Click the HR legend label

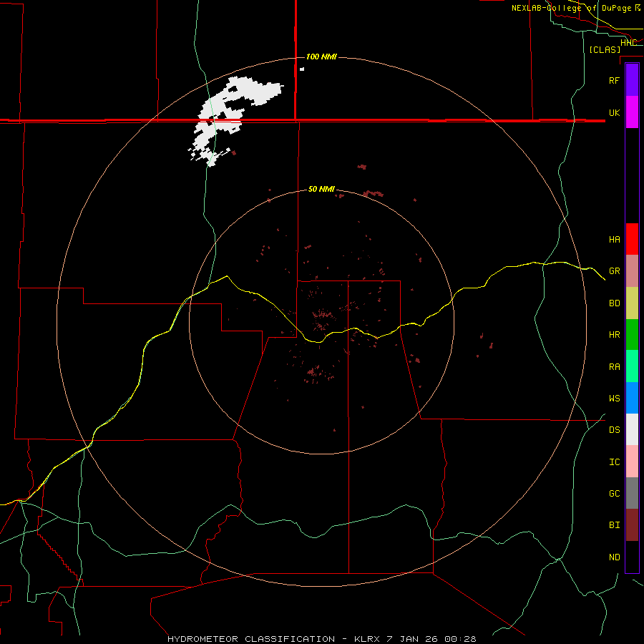[x=614, y=335]
